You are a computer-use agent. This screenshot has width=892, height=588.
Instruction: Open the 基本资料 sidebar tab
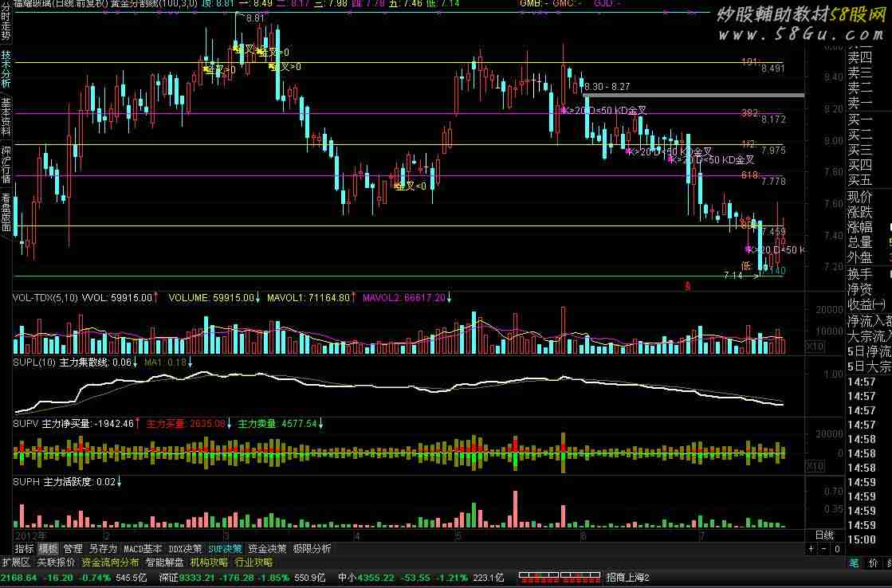pos(6,116)
